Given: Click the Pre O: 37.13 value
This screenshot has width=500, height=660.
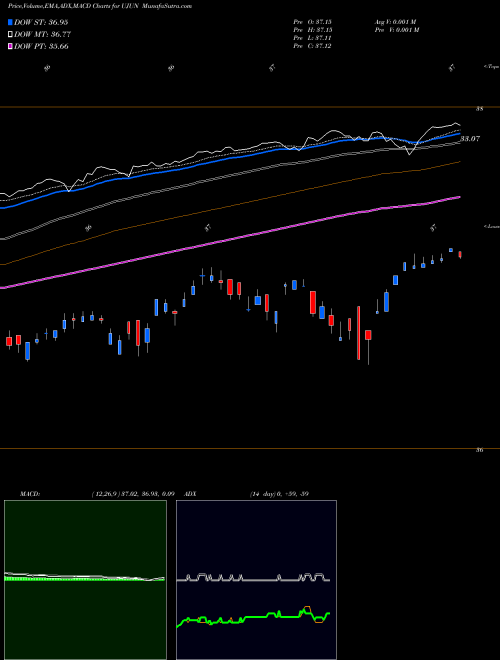Looking at the screenshot, I should tap(312, 21).
